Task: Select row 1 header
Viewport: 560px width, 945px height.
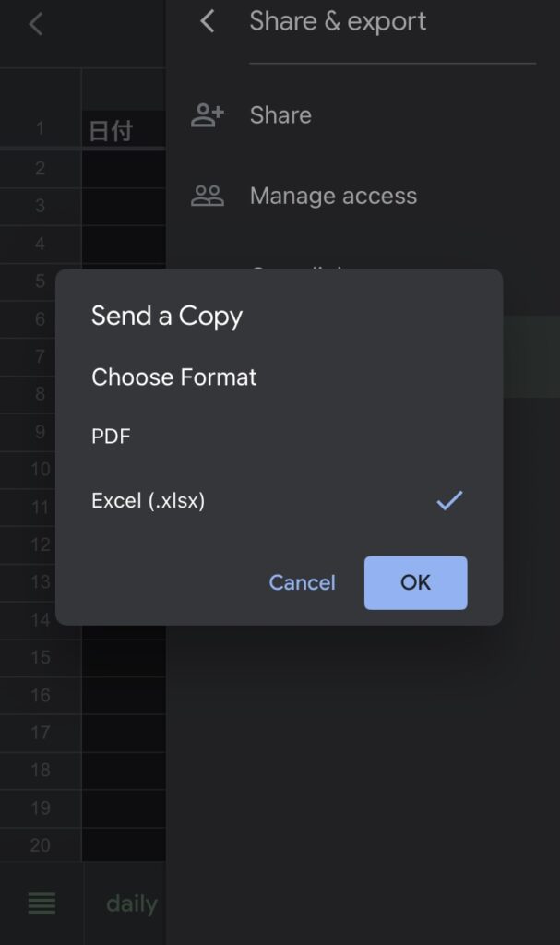Action: point(40,130)
